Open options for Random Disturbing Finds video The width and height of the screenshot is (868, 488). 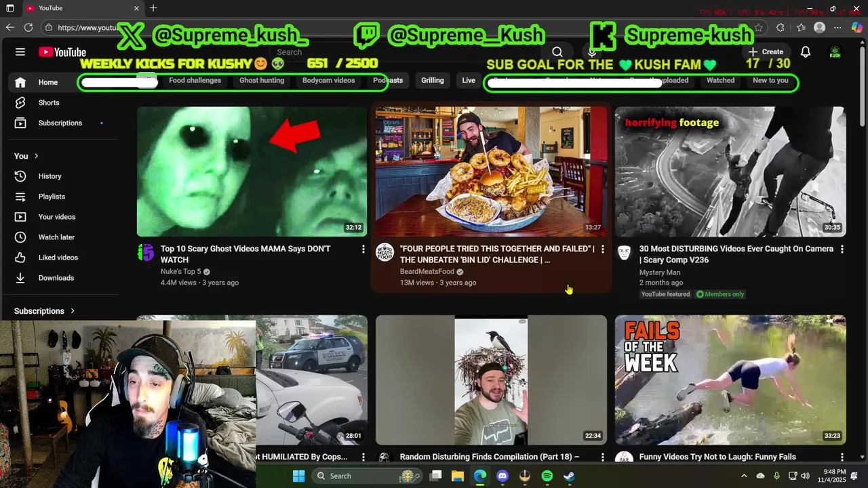point(602,457)
